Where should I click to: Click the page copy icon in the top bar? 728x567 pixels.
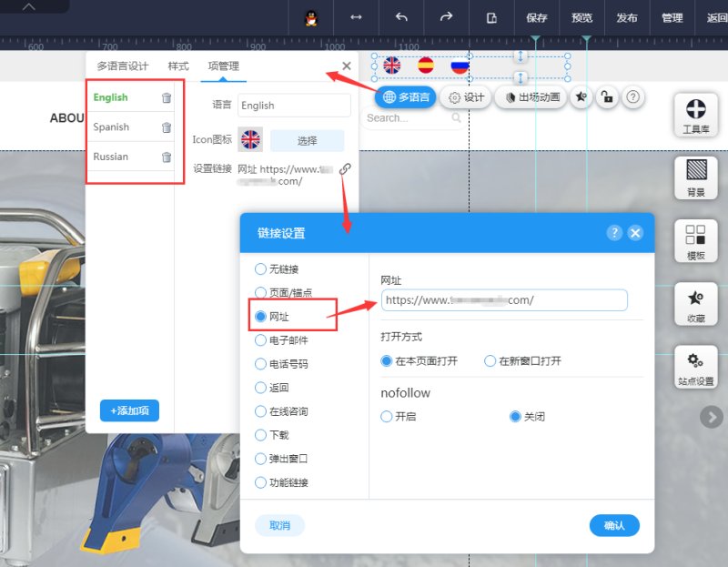[x=491, y=18]
